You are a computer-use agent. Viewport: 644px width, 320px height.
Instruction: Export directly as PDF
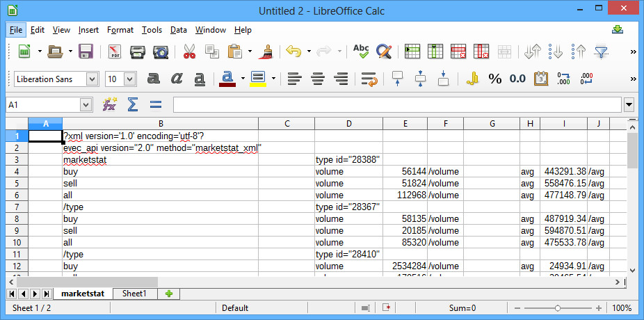coord(115,51)
